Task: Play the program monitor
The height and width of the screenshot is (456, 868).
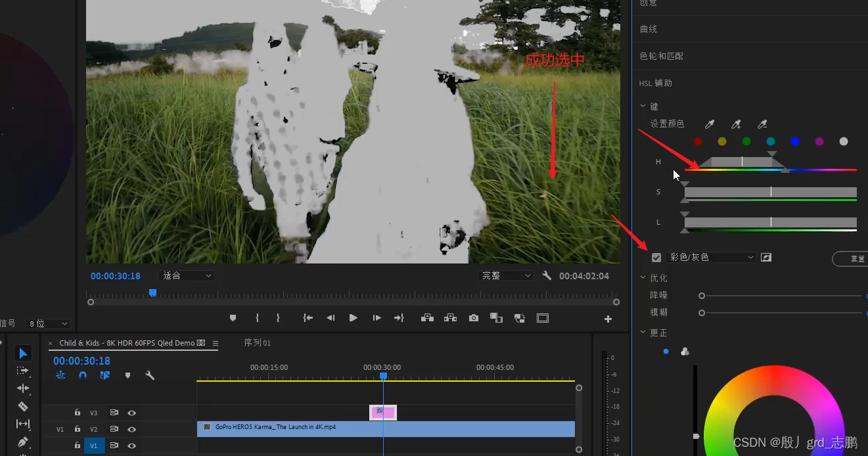Action: 354,318
